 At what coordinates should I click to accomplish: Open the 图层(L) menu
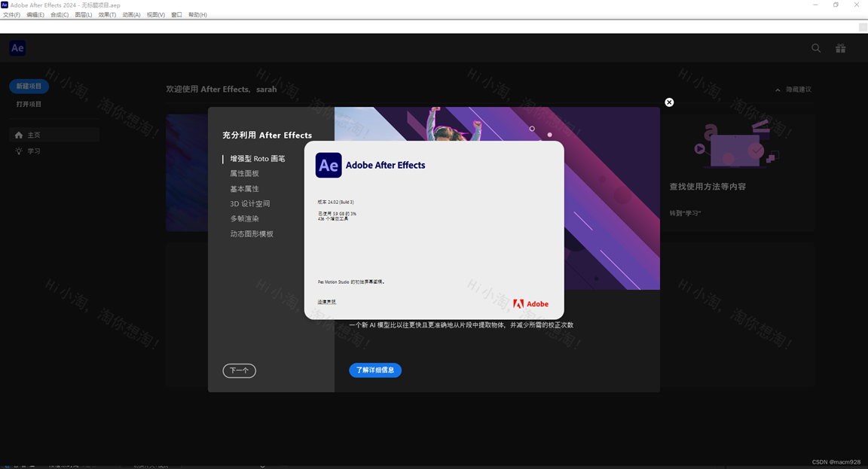(84, 15)
